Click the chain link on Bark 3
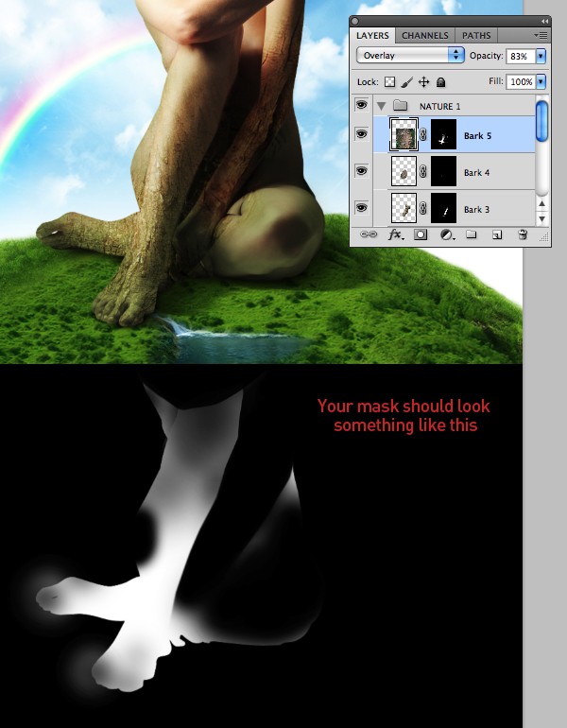Screen dimensions: 567x728 click(x=422, y=208)
